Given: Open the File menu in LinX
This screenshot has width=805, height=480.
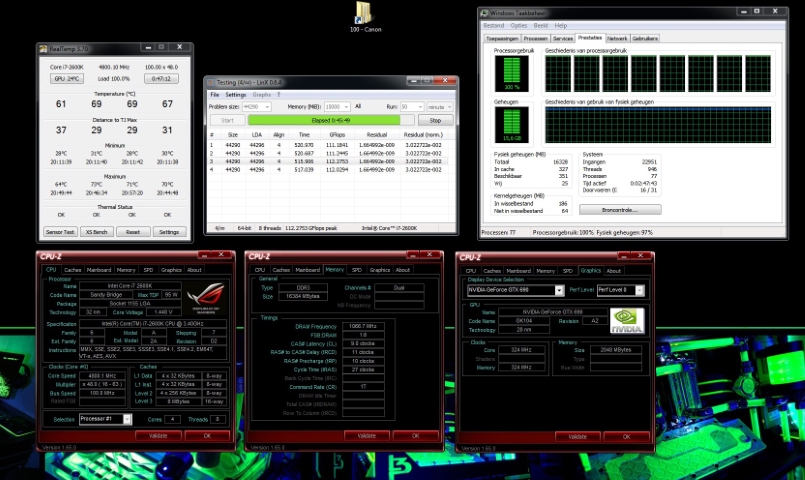Looking at the screenshot, I should (215, 94).
